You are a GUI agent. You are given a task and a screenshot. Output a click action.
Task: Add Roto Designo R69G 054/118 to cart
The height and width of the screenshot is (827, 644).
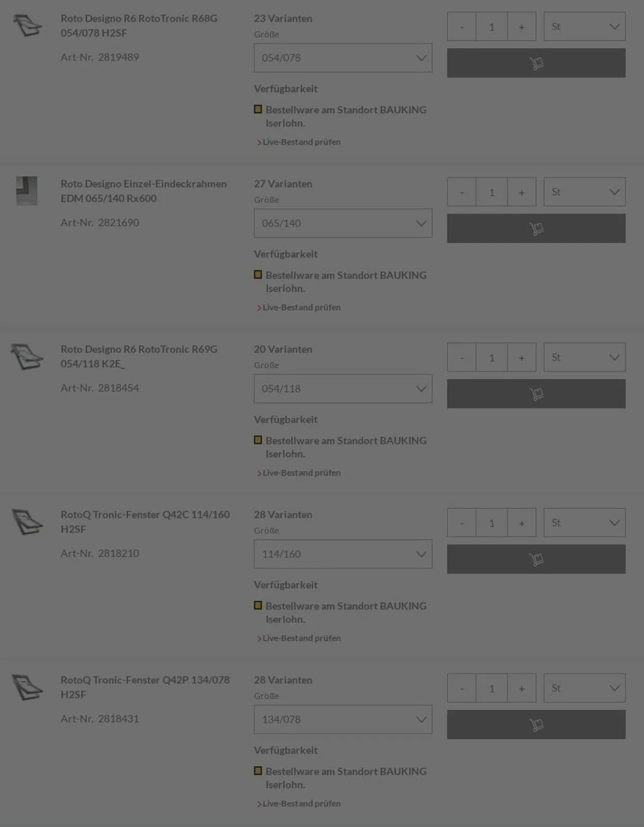pyautogui.click(x=536, y=394)
